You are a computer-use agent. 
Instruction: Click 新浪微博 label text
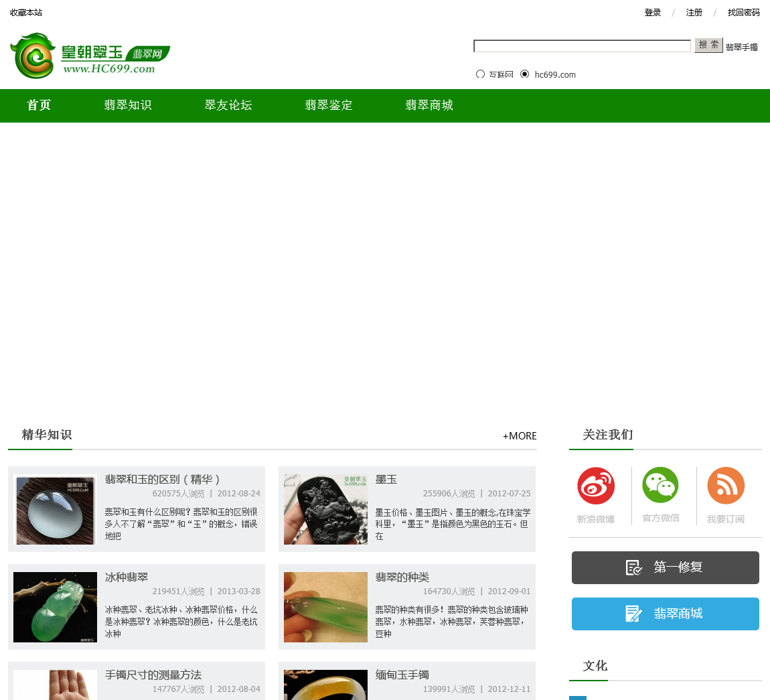click(596, 519)
